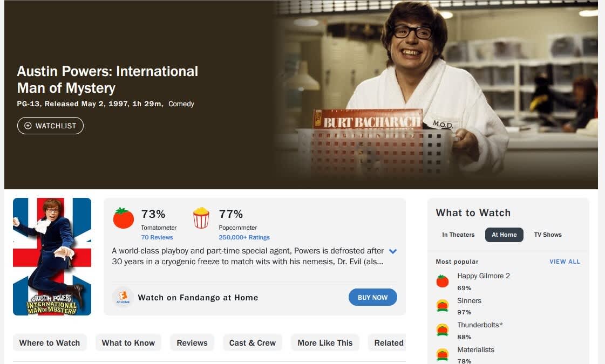The width and height of the screenshot is (605, 364).
Task: Open Materialists movie title
Action: point(476,350)
